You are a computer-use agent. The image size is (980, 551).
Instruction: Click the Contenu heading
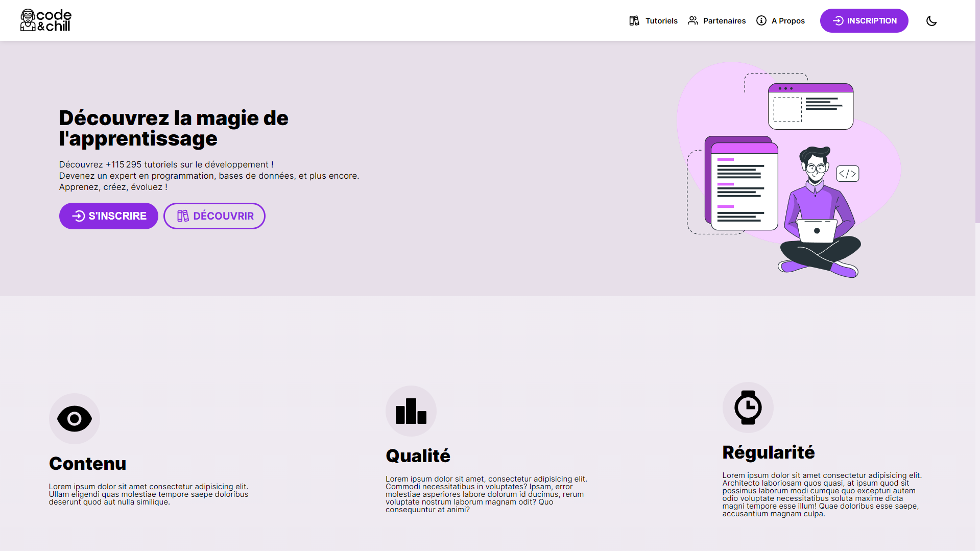click(x=87, y=464)
